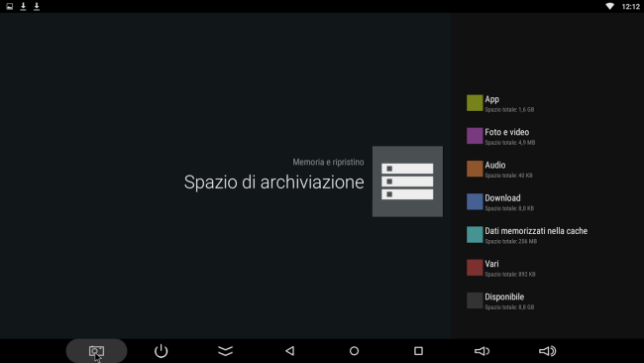644x363 pixels.
Task: Open the image notification icon in status bar
Action: (10, 6)
